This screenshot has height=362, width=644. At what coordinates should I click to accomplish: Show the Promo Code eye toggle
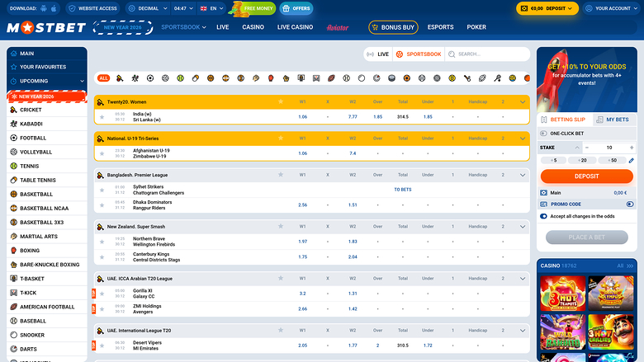630,204
